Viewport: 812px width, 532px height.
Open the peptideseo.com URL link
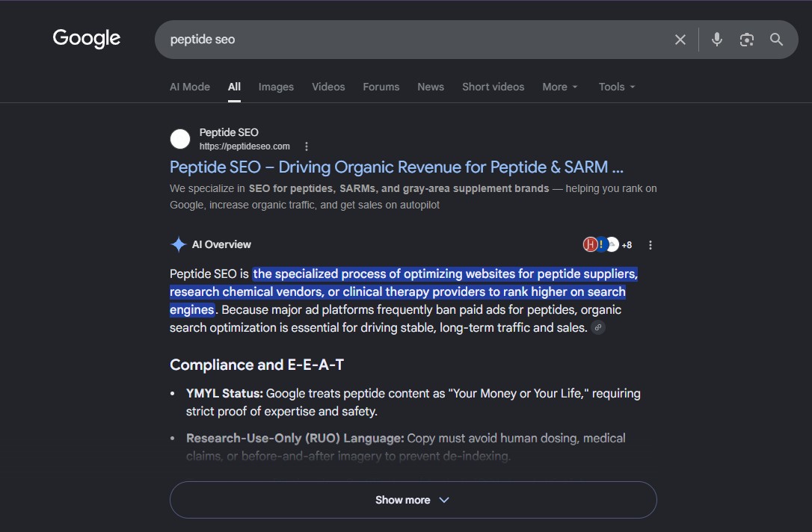coord(244,146)
